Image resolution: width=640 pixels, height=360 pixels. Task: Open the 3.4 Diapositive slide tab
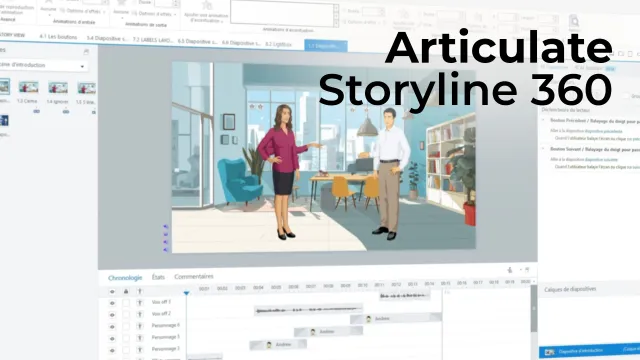(107, 38)
